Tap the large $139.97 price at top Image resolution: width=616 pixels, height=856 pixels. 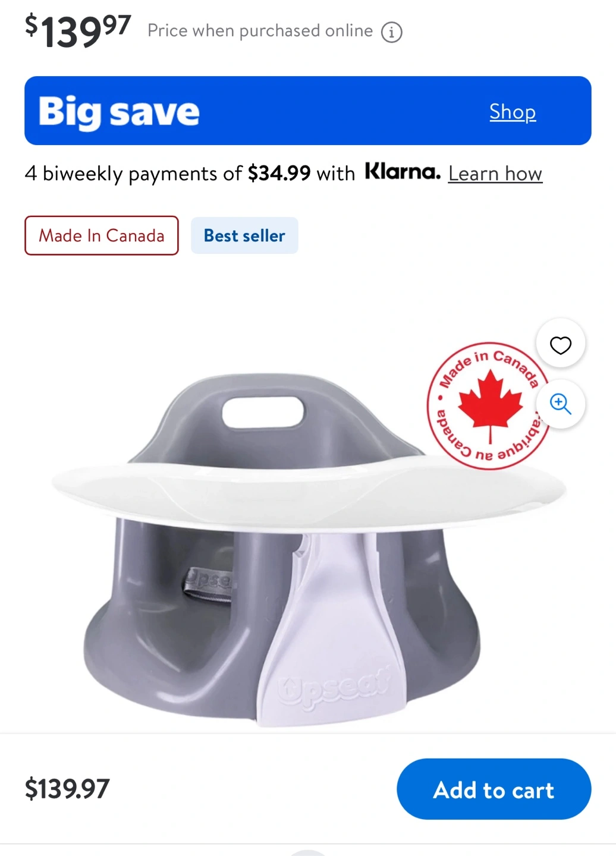[x=77, y=31]
